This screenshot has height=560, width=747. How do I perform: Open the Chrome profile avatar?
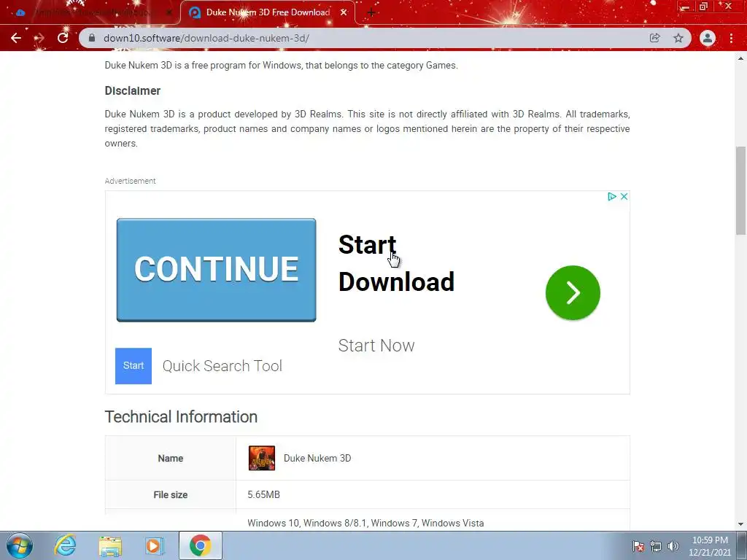click(x=708, y=38)
